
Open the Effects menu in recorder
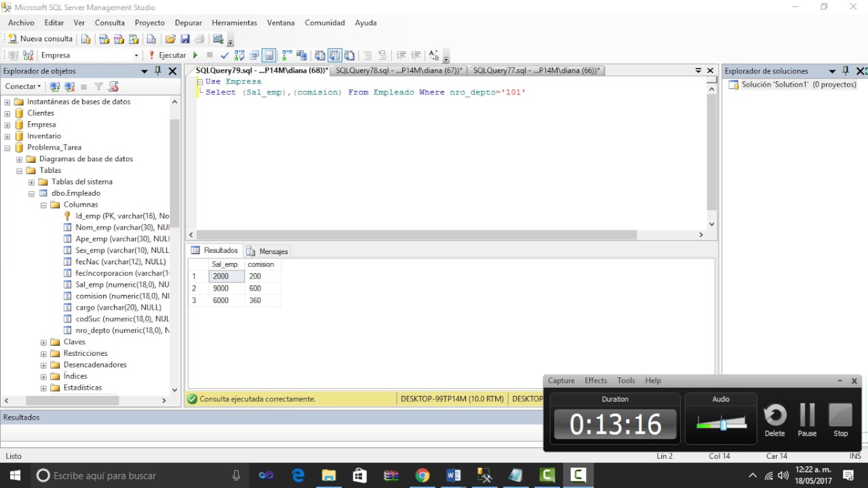coord(596,380)
